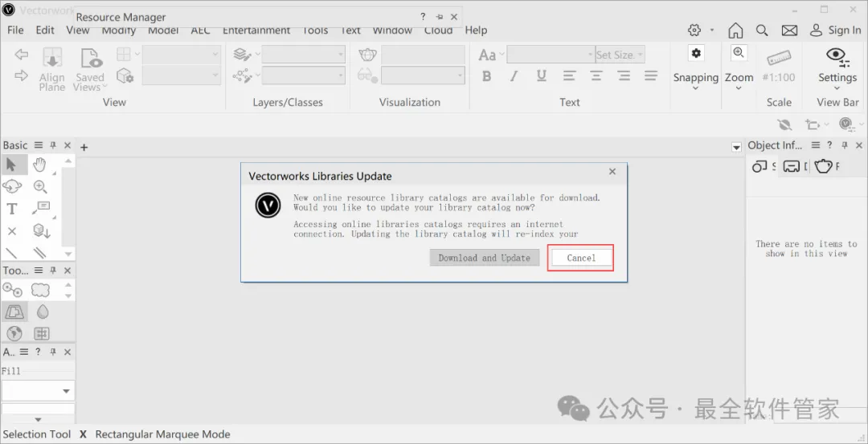868x444 pixels.
Task: Open help for the Resource Manager
Action: point(423,17)
